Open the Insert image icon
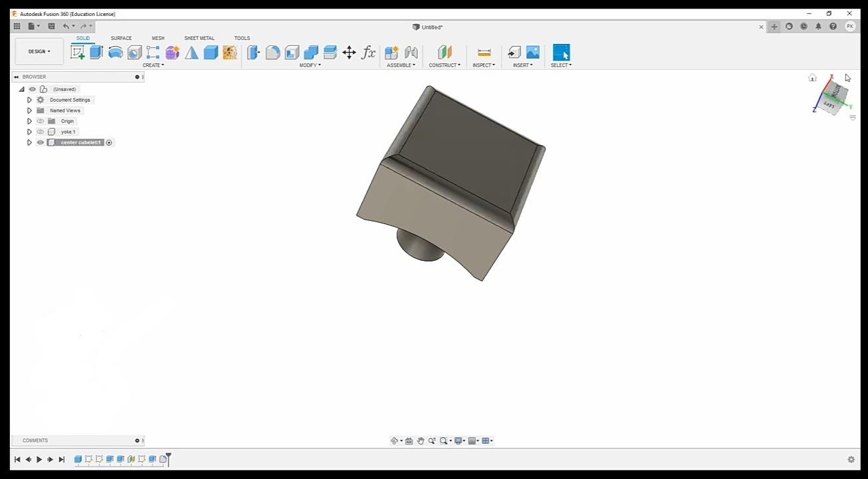Viewport: 868px width, 479px height. pyautogui.click(x=533, y=53)
